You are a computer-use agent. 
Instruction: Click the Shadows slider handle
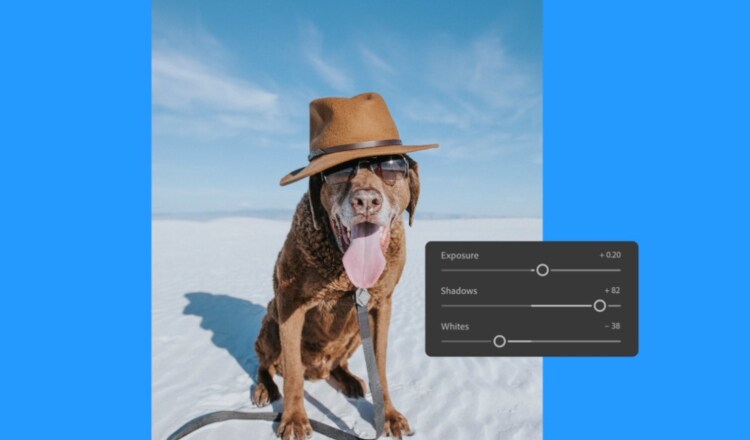pyautogui.click(x=600, y=306)
